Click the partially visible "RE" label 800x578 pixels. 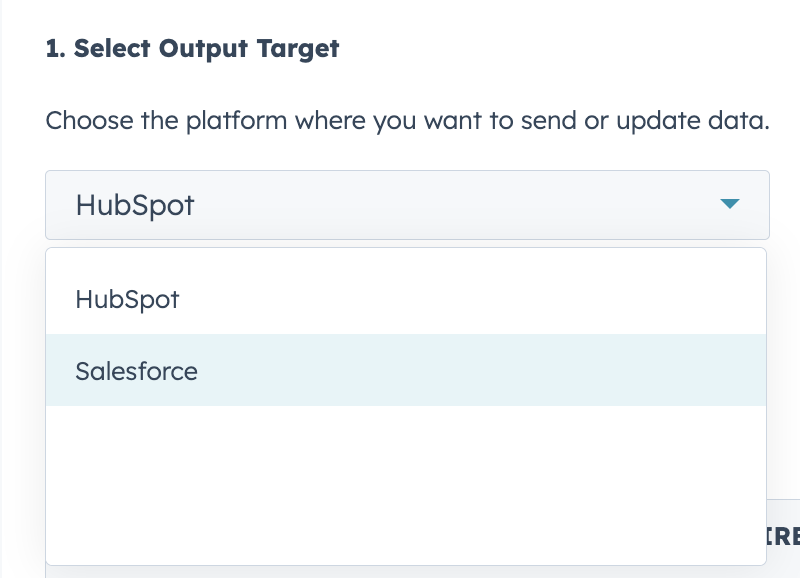click(x=783, y=535)
